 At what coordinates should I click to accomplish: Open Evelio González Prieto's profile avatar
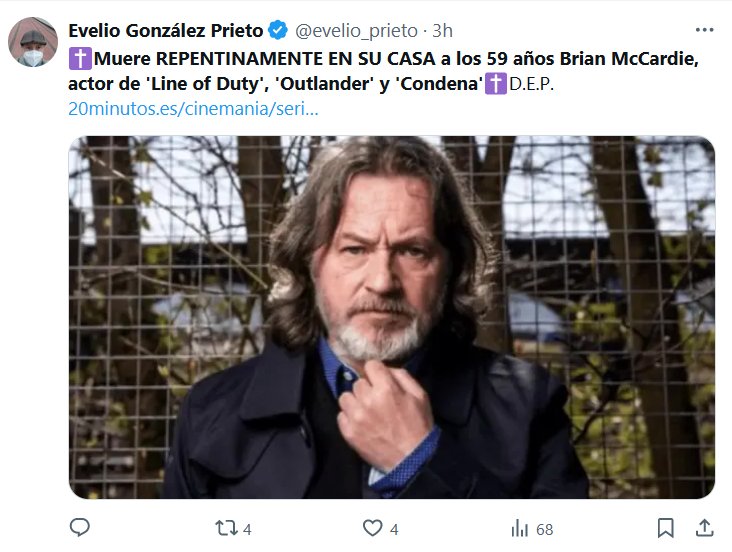click(33, 42)
